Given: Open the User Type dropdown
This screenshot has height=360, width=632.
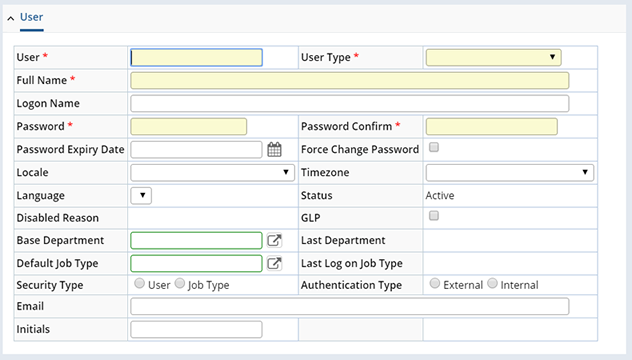Looking at the screenshot, I should point(493,57).
